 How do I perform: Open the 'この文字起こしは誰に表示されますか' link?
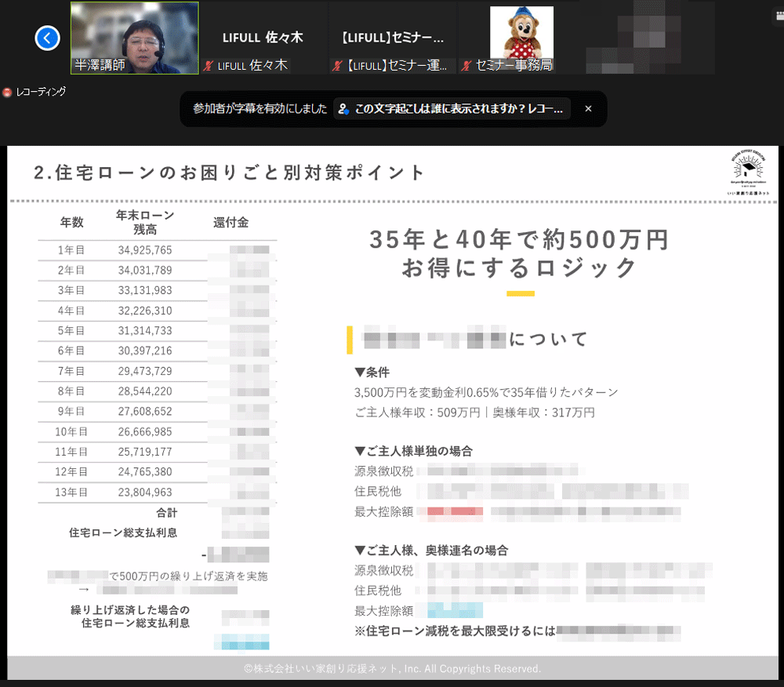click(x=458, y=109)
